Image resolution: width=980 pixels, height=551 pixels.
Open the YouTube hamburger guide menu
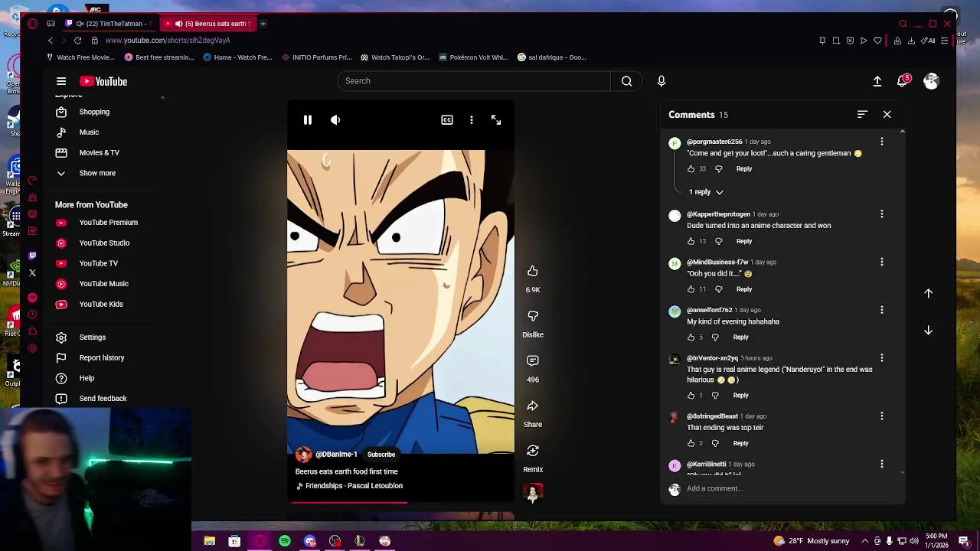61,81
